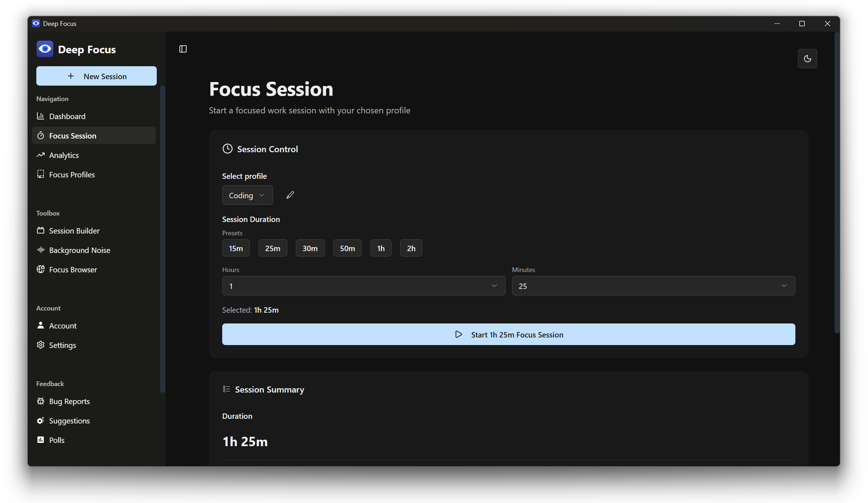Click the Bug Reports bug icon

point(41,401)
